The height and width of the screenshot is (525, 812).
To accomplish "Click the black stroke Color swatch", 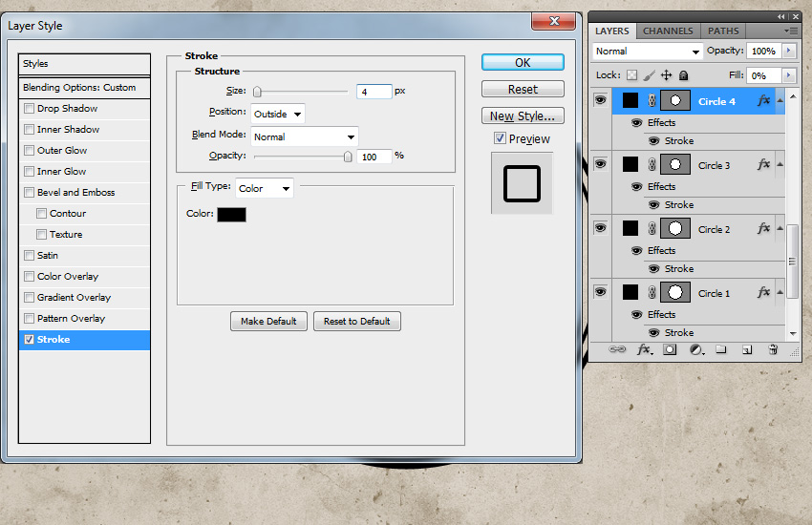I will click(231, 215).
